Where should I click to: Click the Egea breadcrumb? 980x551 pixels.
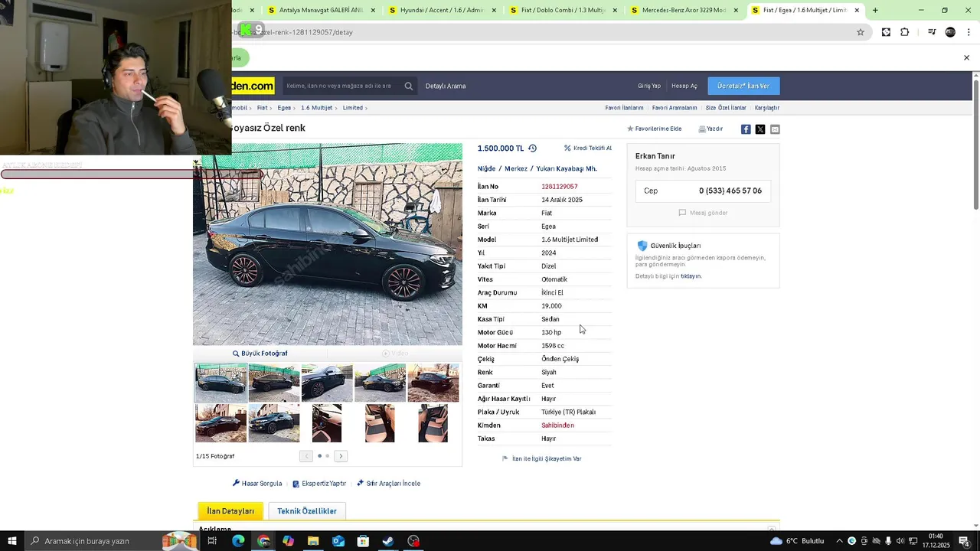click(284, 108)
